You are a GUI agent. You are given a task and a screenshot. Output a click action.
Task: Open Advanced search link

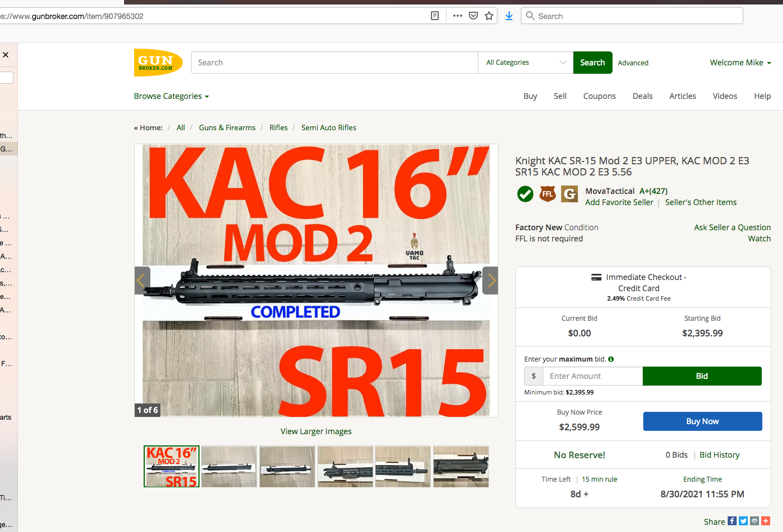[633, 63]
